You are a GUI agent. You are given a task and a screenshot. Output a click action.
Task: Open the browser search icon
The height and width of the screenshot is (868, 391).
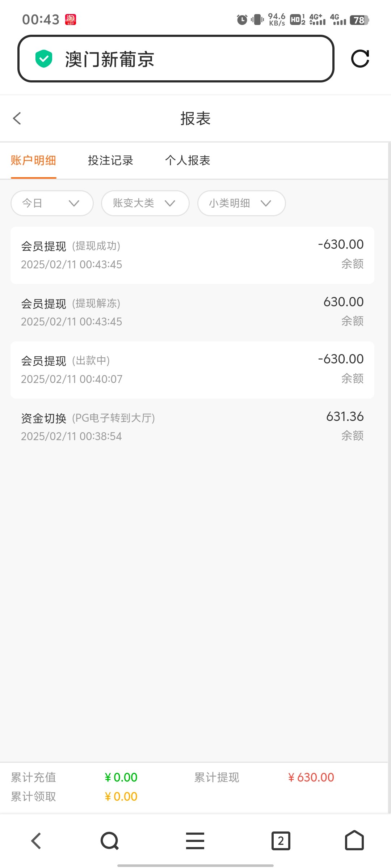110,841
